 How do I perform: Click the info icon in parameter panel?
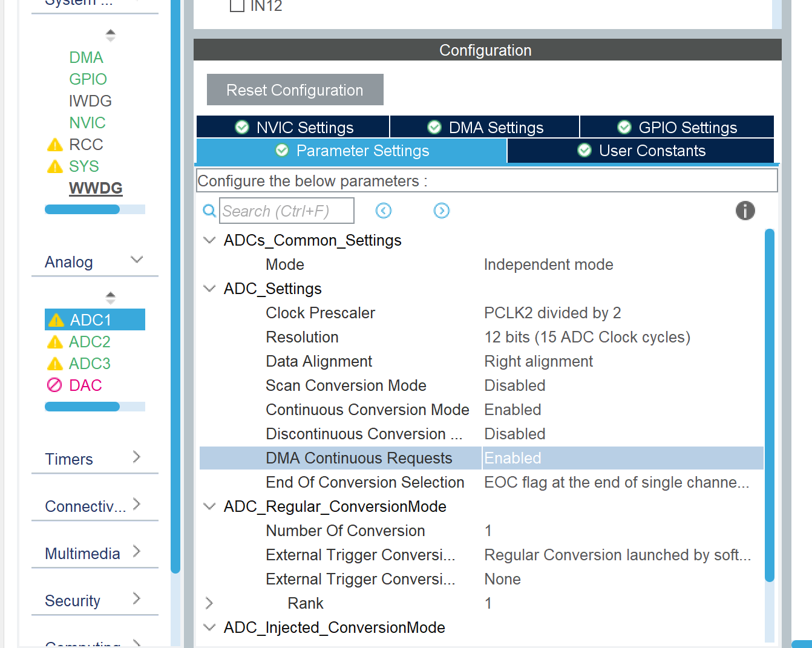pos(745,211)
